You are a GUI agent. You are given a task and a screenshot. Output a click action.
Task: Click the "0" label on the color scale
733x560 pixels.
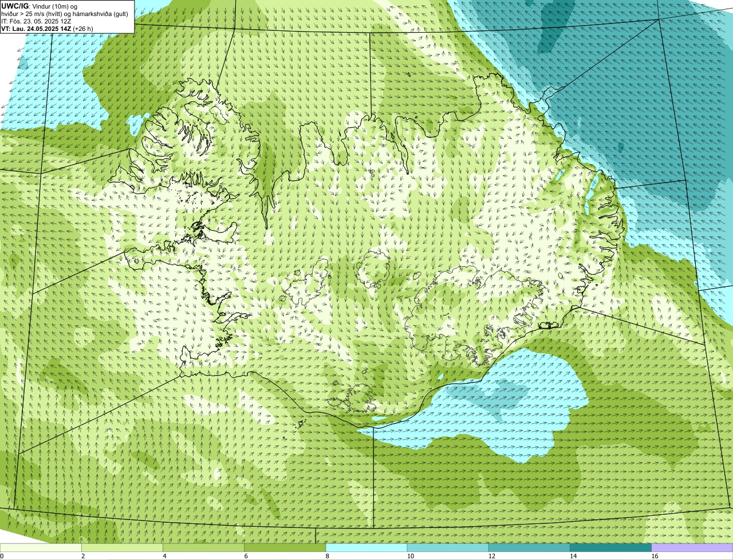coord(2,556)
